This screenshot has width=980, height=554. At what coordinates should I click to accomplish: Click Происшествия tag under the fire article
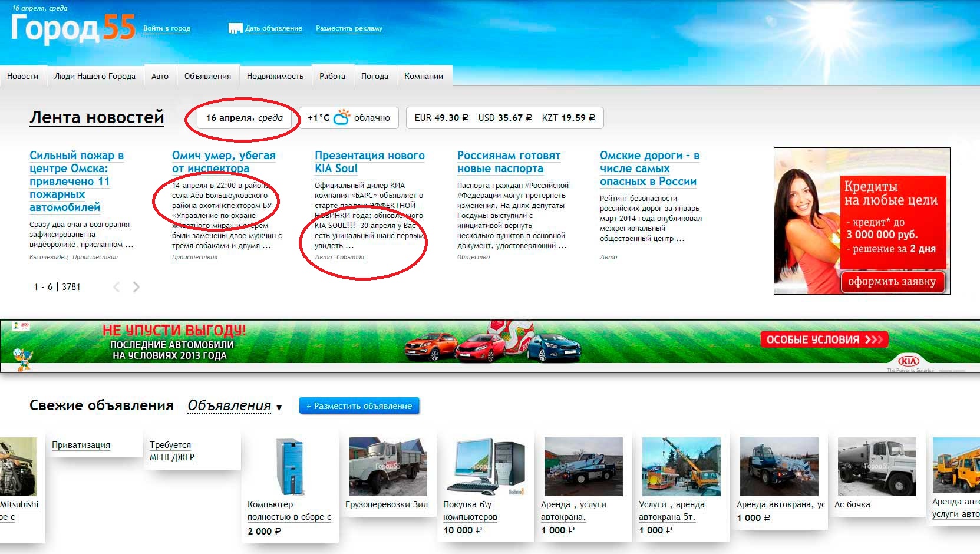(95, 257)
